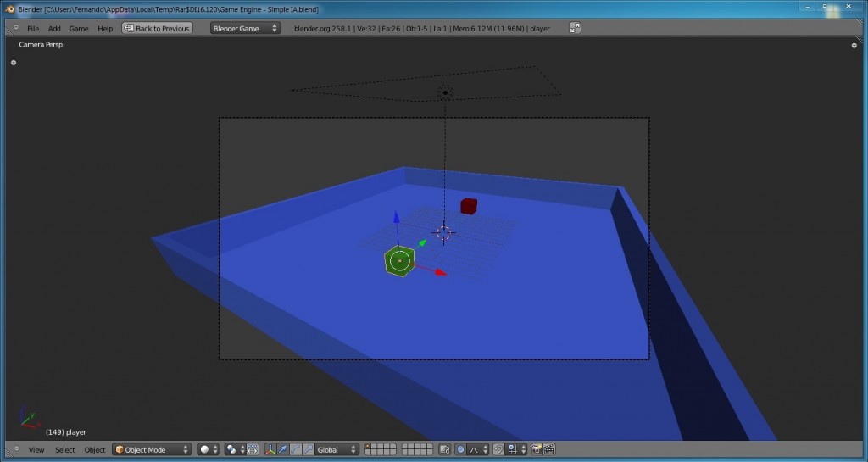The height and width of the screenshot is (462, 868).
Task: Open the Add menu
Action: coord(54,28)
